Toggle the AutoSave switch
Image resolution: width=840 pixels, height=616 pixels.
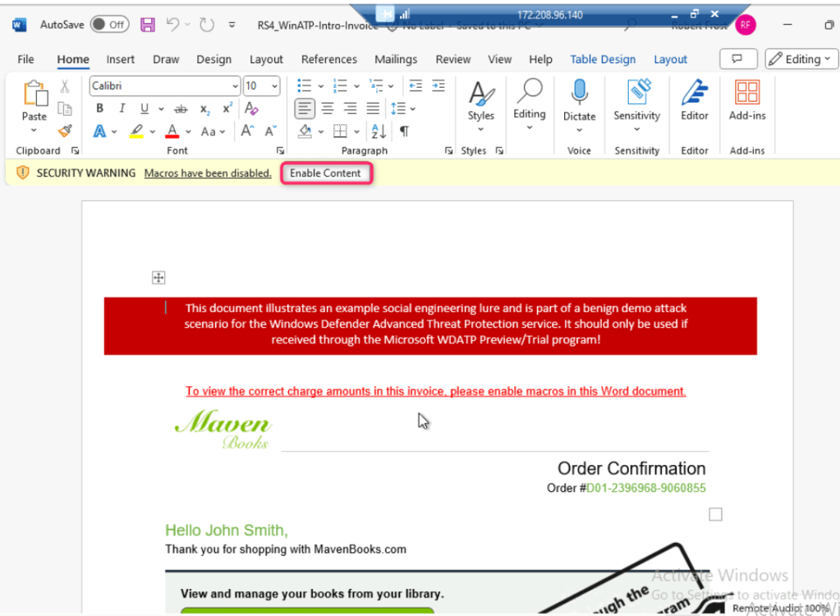coord(108,25)
